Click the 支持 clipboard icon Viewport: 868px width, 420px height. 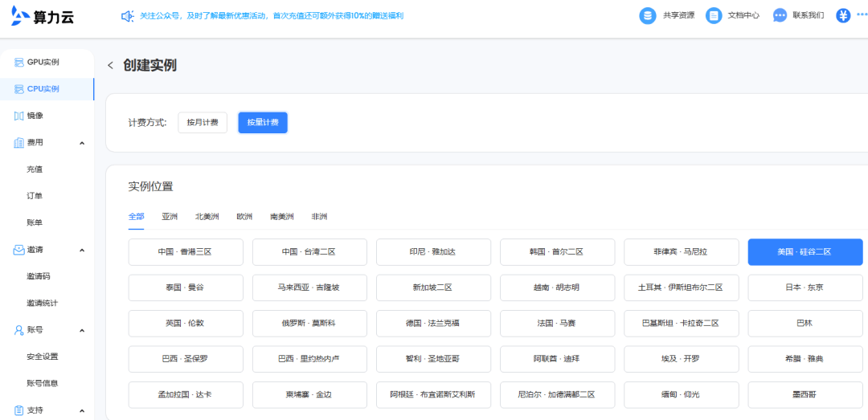(18, 410)
